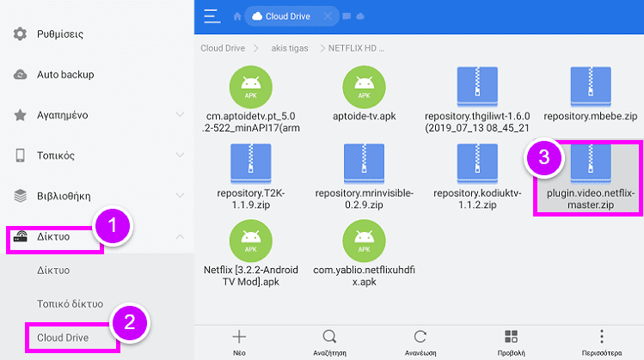Click the Αγαπημένο star icon
644x360 pixels.
20,115
